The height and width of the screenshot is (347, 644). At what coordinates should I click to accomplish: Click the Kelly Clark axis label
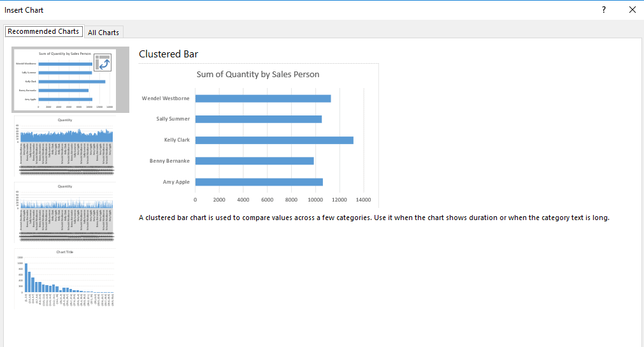[177, 140]
